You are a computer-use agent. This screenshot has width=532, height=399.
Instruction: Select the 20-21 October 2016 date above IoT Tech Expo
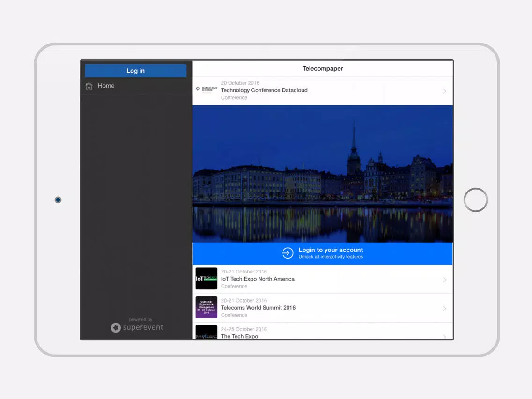tap(244, 272)
